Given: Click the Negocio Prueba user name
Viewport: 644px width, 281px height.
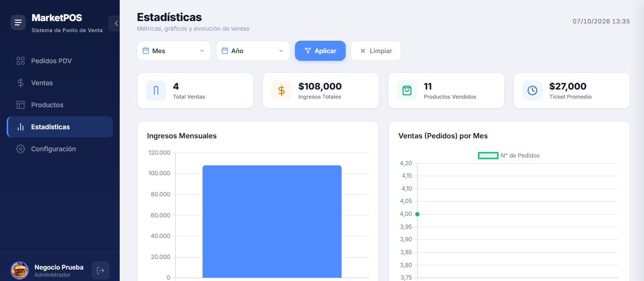Looking at the screenshot, I should pyautogui.click(x=59, y=267).
